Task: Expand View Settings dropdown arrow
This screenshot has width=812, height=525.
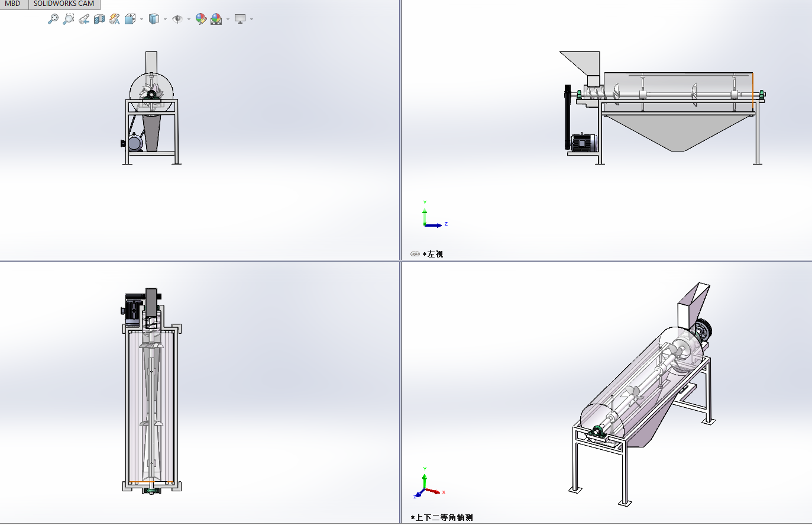Action: pos(251,19)
